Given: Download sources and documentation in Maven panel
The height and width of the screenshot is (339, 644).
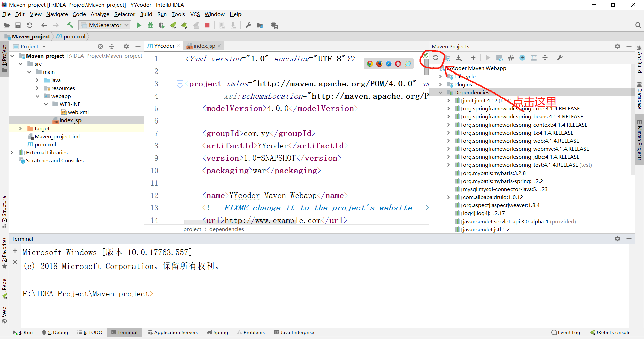Looking at the screenshot, I should click(459, 58).
